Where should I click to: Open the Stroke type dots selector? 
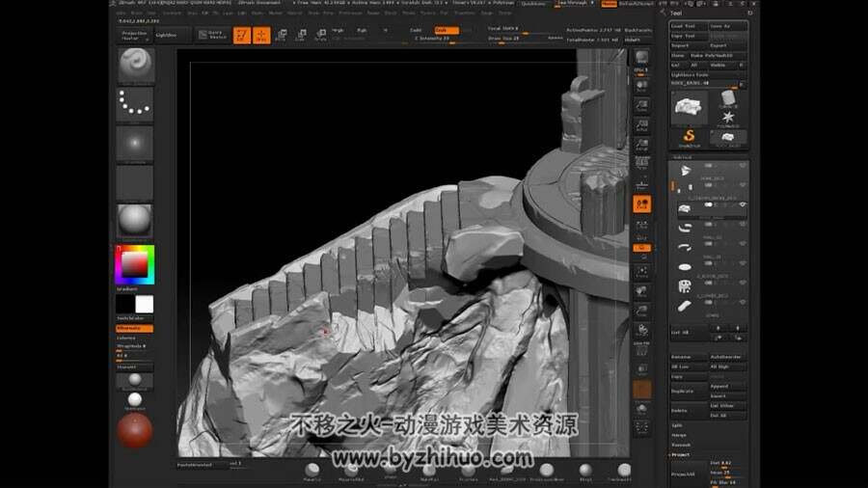click(135, 104)
